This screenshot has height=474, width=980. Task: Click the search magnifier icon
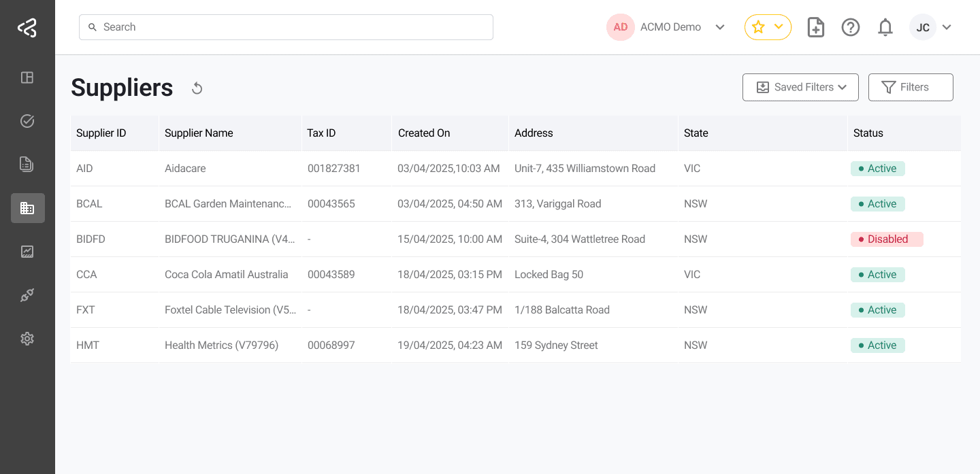[93, 27]
